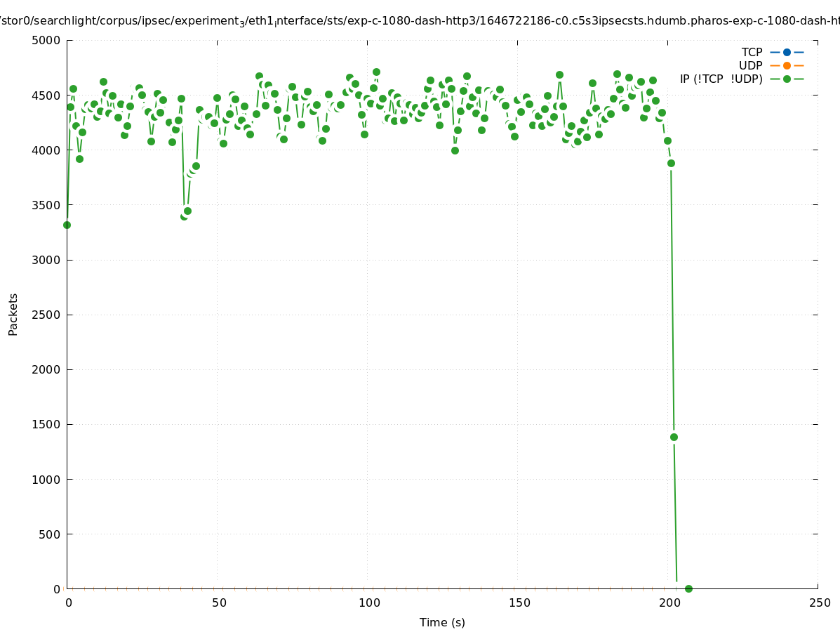The width and height of the screenshot is (840, 632).
Task: Click the blue TCP legend marker
Action: 787,52
